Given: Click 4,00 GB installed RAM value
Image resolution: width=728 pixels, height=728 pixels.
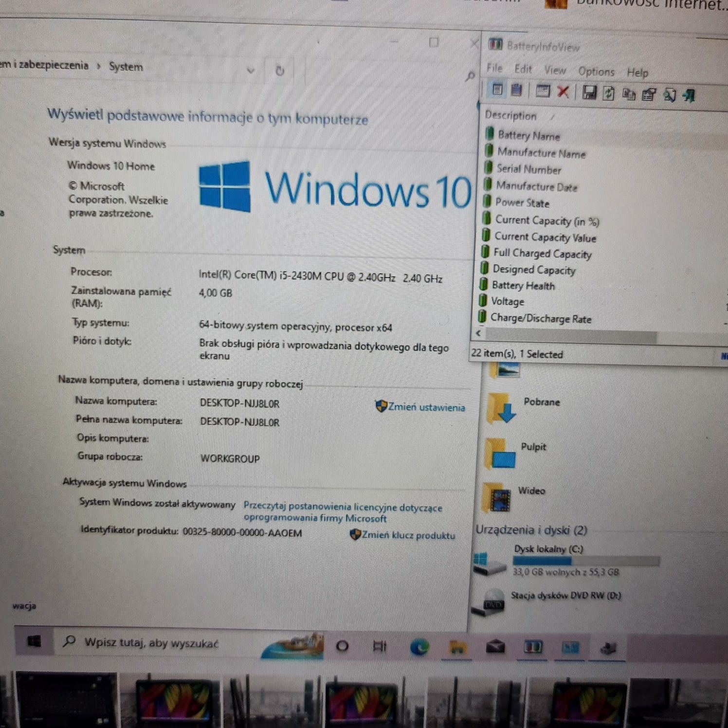Looking at the screenshot, I should point(216,293).
